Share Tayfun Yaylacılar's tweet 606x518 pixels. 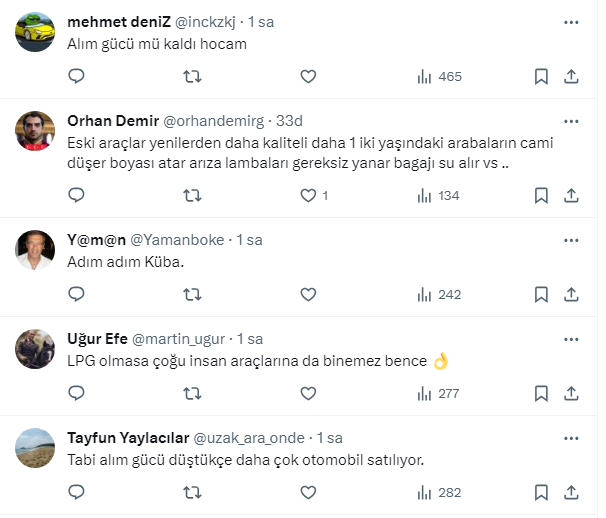(x=572, y=492)
